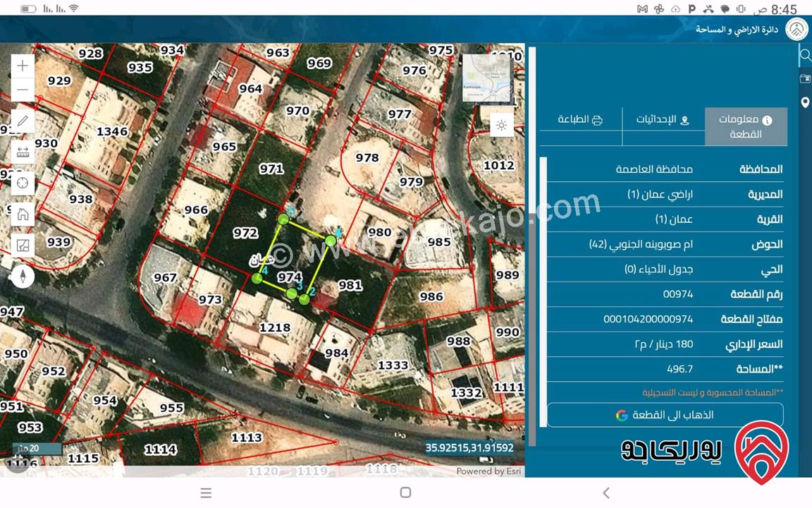
Task: Zoom in with the plus map button
Action: pos(23,66)
